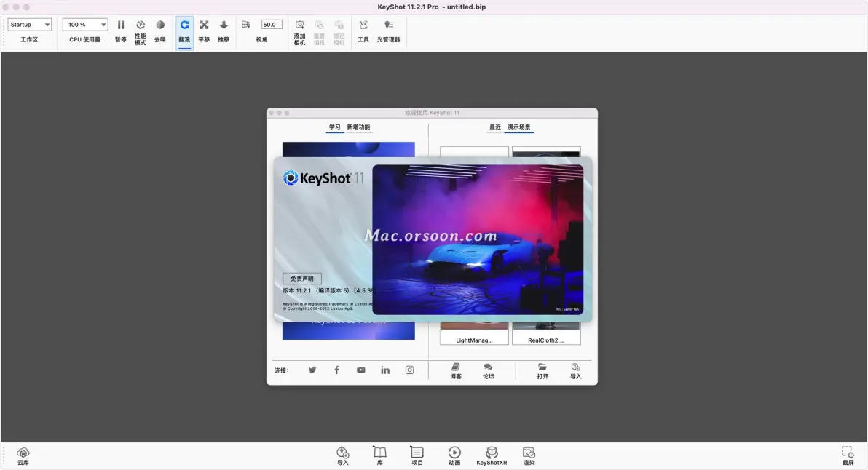Select the 推移 dolly camera tool

[224, 31]
